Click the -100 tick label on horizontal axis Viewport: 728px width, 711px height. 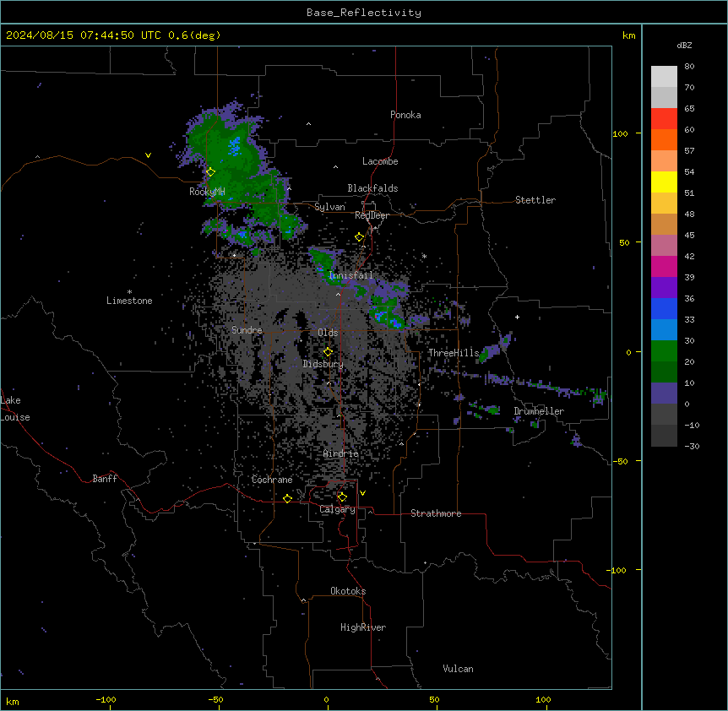tap(106, 699)
